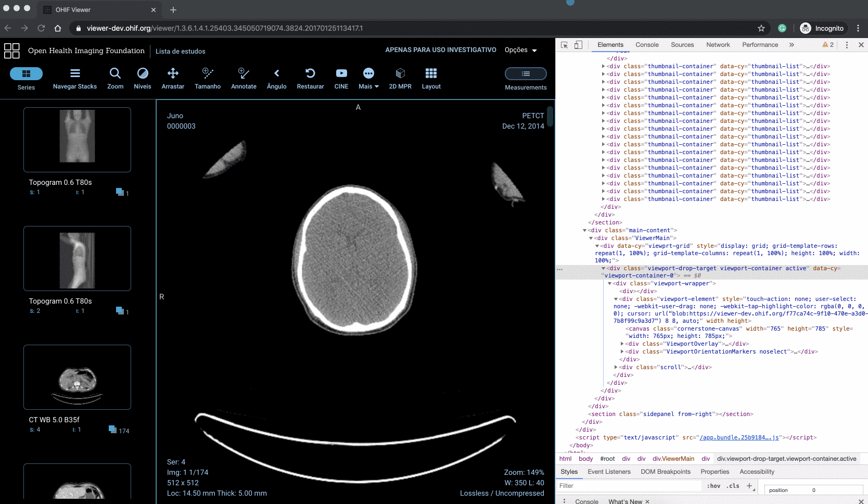The width and height of the screenshot is (868, 504).
Task: Click the OHIF logo icon
Action: (12, 51)
